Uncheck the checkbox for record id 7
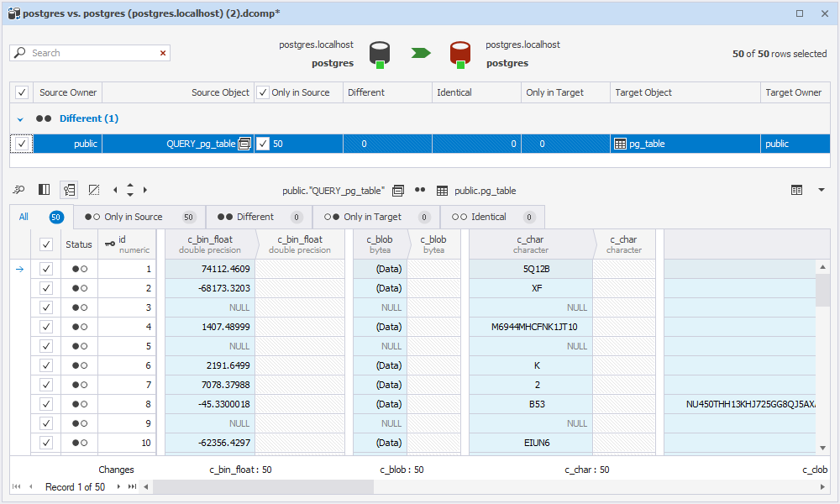Screen dimensions: 840x504 46,385
